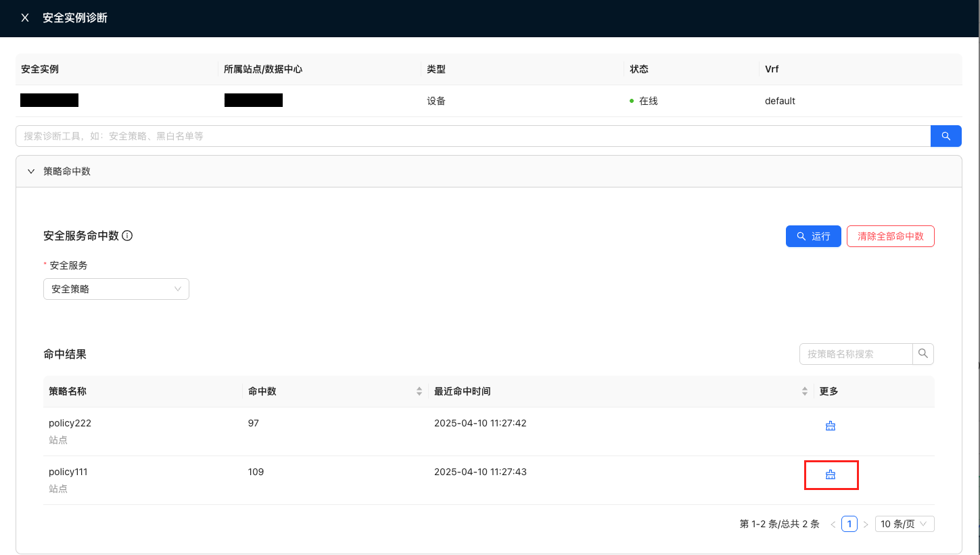
Task: Click timestamp 2025-04-10 11:27:42
Action: point(480,423)
